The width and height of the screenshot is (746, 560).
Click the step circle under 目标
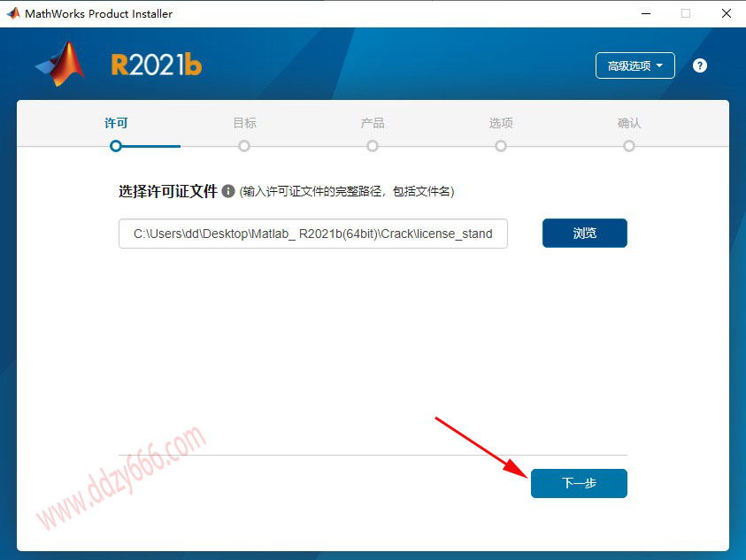click(x=244, y=146)
